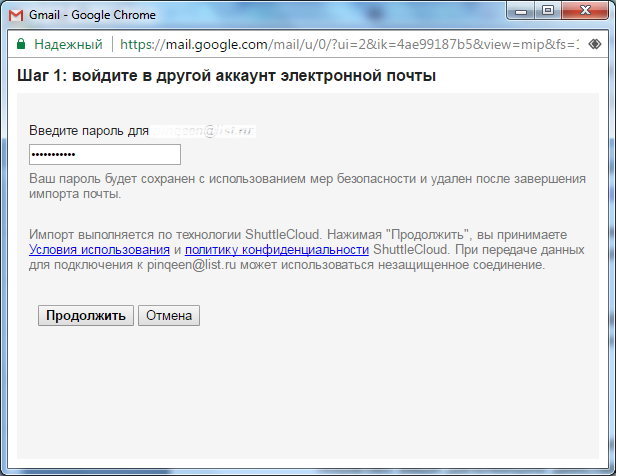Click the Шаг 1 heading text
This screenshot has height=476, width=617.
227,76
